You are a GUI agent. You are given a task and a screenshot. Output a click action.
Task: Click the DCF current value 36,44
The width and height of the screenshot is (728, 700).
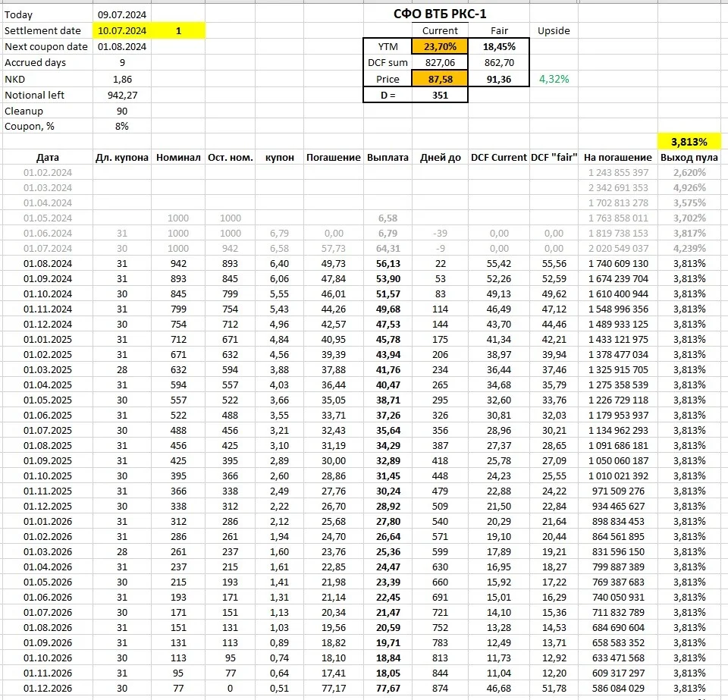(x=499, y=370)
